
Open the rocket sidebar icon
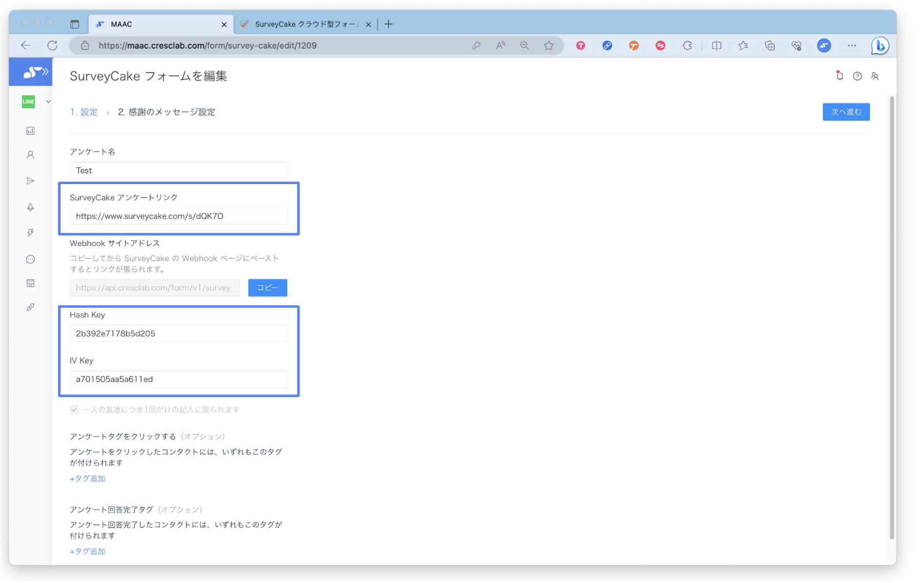coord(31,207)
